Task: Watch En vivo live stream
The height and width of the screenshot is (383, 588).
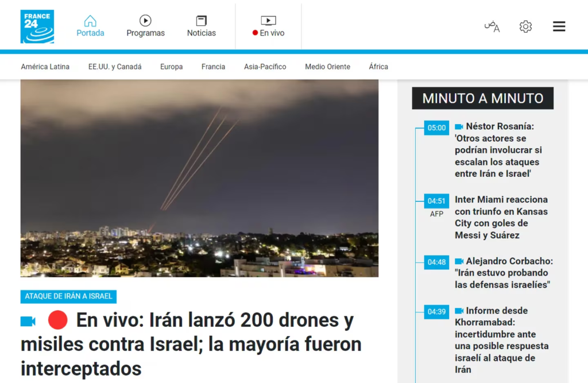Action: (268, 26)
